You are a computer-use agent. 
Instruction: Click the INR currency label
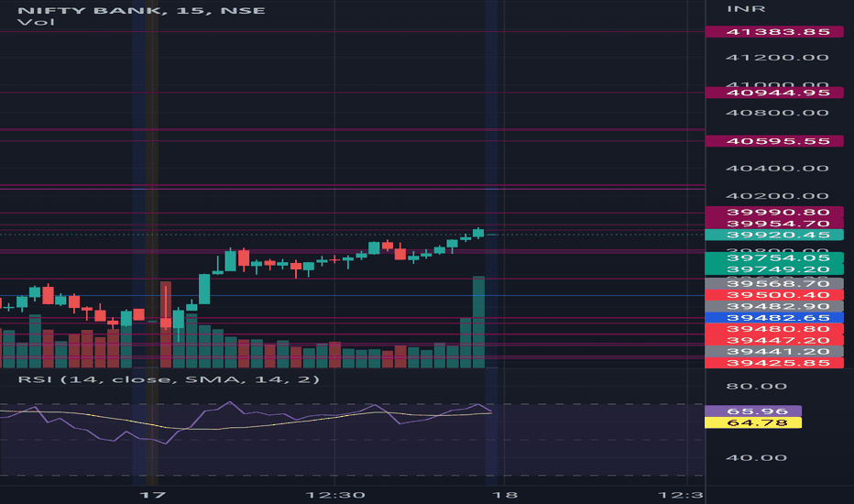point(746,9)
